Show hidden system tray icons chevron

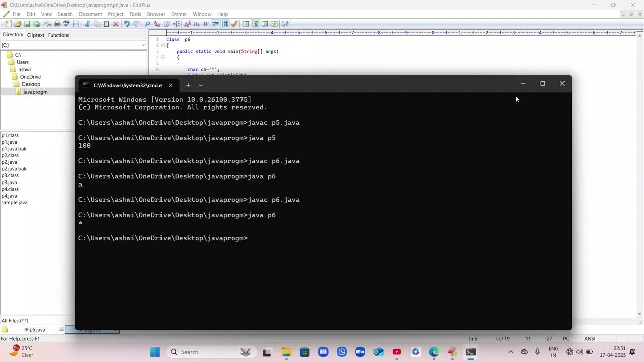tap(511, 352)
